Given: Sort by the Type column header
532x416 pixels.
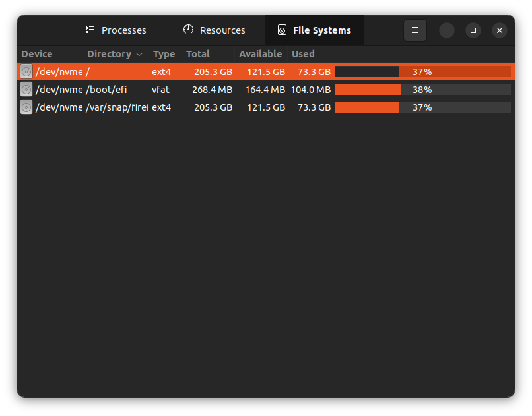Looking at the screenshot, I should (x=164, y=54).
